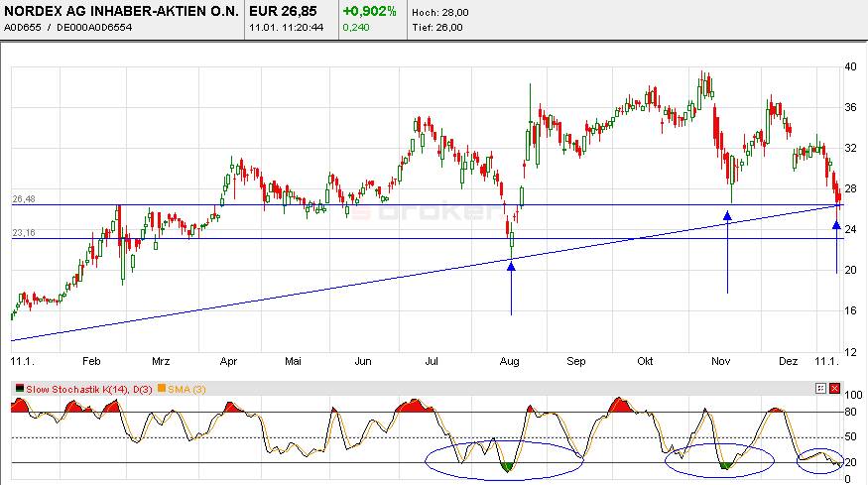Click the 0,240 absolute change value
This screenshot has width=868, height=485.
tap(356, 27)
